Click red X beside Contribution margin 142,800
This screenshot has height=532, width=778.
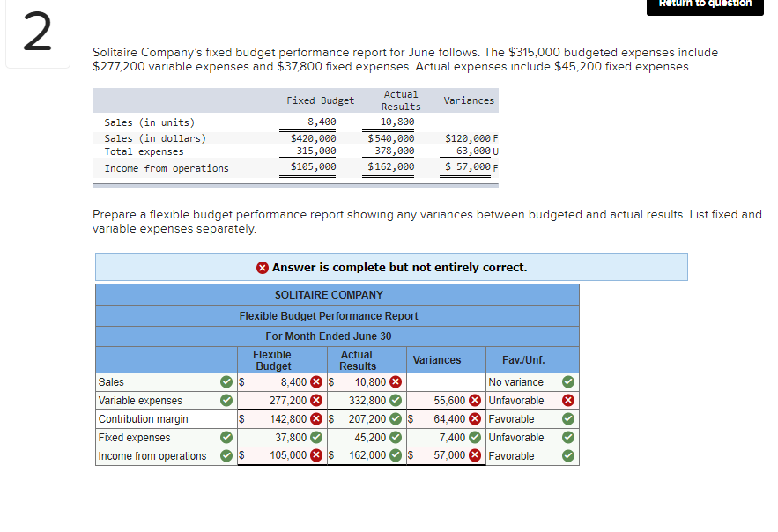pyautogui.click(x=315, y=418)
